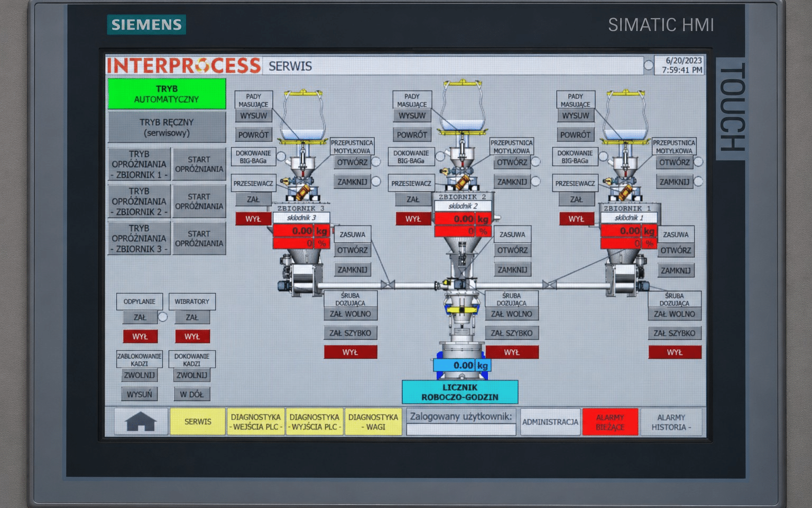Click WYSUŃ under ZABLOKOWANIE KADZI
The width and height of the screenshot is (812, 508).
click(x=140, y=394)
